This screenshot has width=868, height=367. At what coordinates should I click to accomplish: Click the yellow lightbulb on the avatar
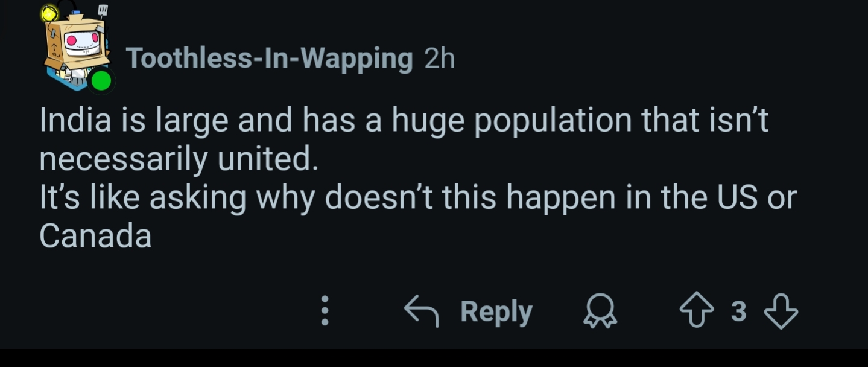[x=49, y=13]
